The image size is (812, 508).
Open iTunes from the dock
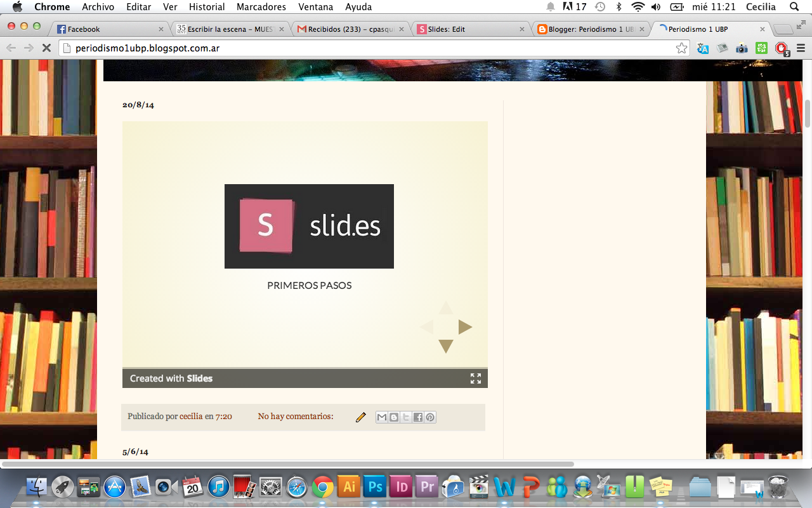218,487
